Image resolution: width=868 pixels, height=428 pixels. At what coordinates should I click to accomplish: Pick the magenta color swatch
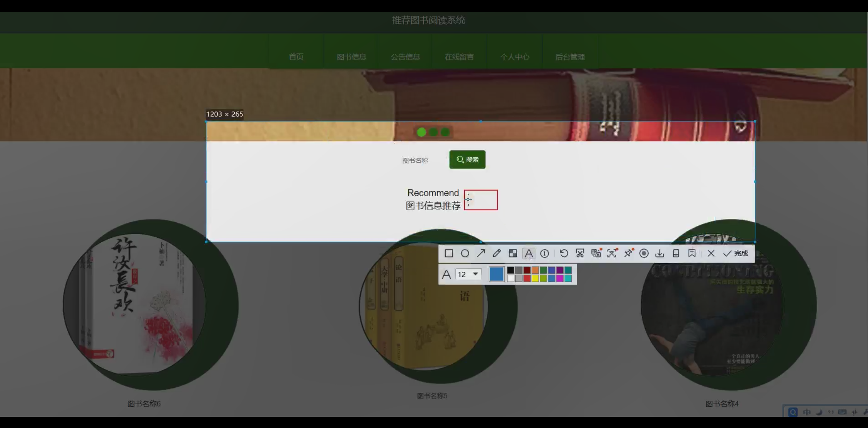[x=560, y=278]
